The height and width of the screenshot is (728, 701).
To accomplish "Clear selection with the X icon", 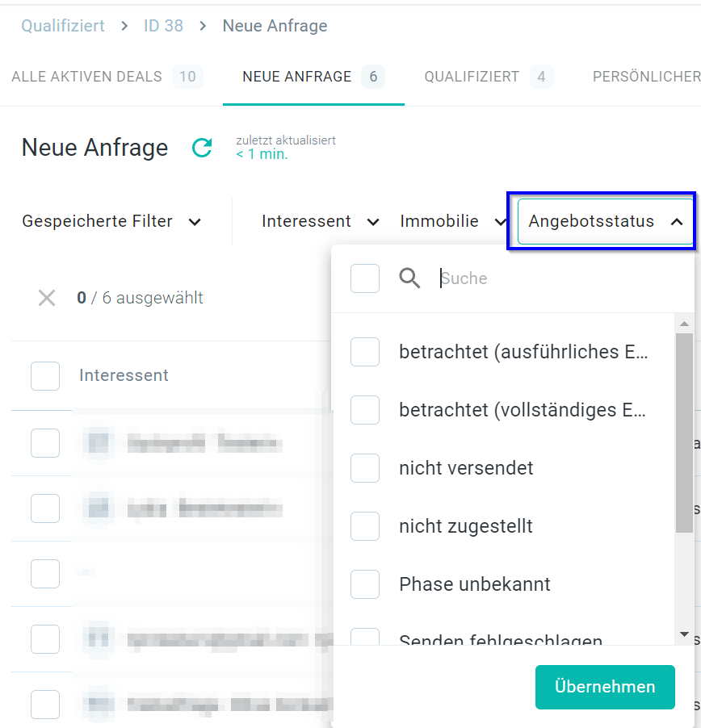I will click(x=47, y=298).
